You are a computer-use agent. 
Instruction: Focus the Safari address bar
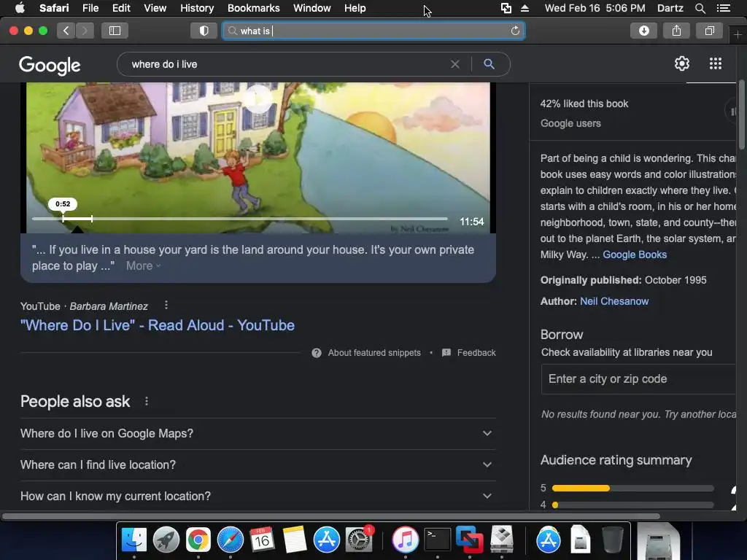(x=373, y=31)
